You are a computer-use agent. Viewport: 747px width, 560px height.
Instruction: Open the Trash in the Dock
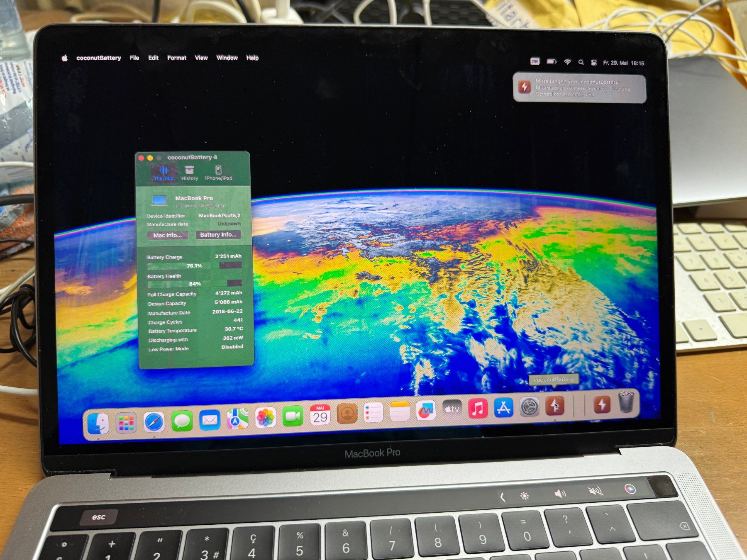coord(626,402)
